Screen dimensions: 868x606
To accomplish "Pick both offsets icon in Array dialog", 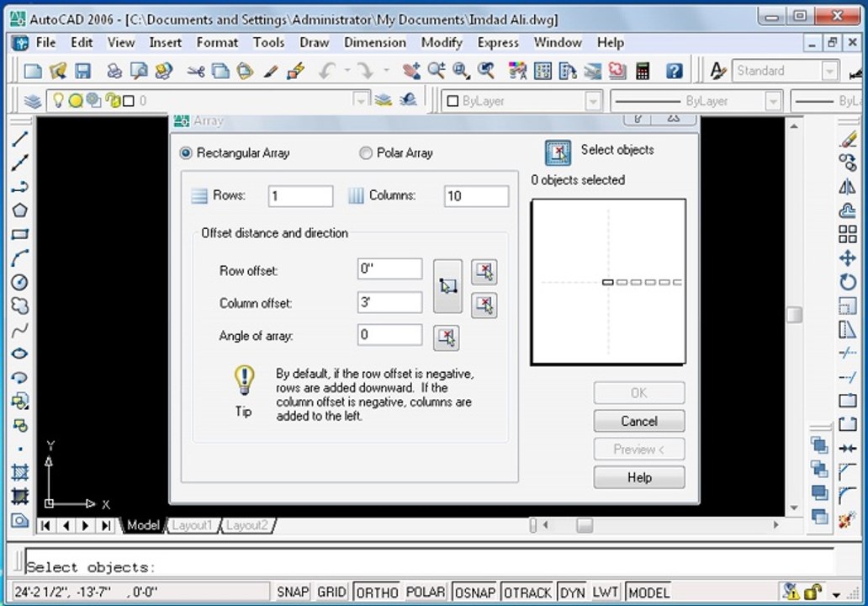I will [447, 286].
